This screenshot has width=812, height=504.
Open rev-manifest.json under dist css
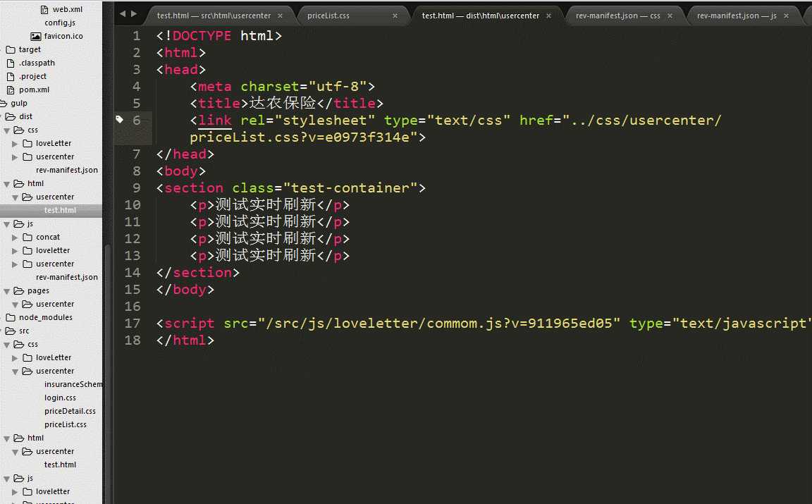click(67, 171)
